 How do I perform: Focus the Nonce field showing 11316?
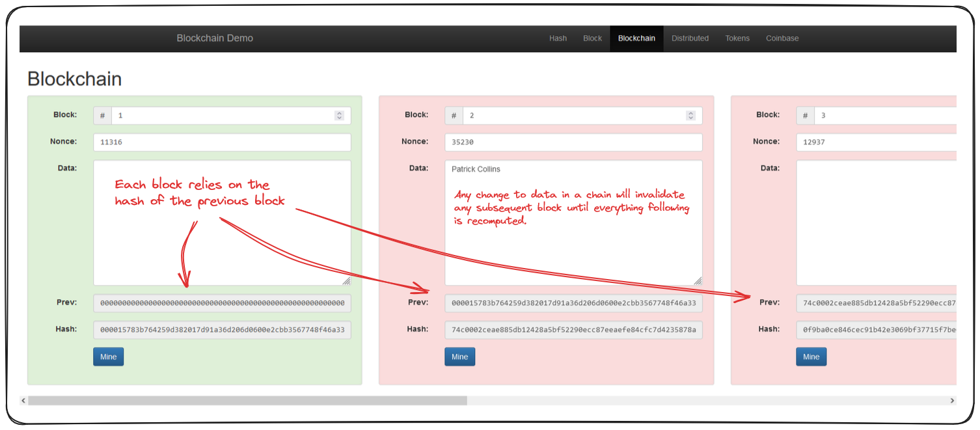tap(222, 142)
